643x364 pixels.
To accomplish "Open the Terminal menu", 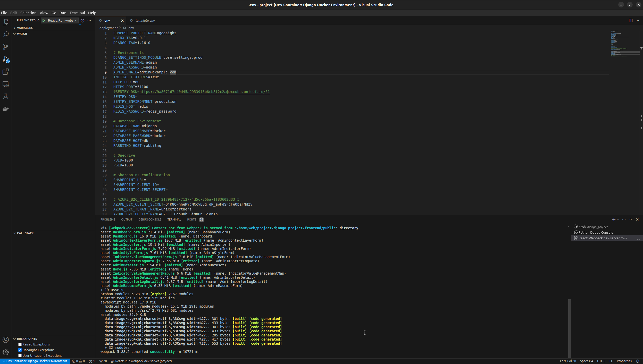I will click(77, 13).
